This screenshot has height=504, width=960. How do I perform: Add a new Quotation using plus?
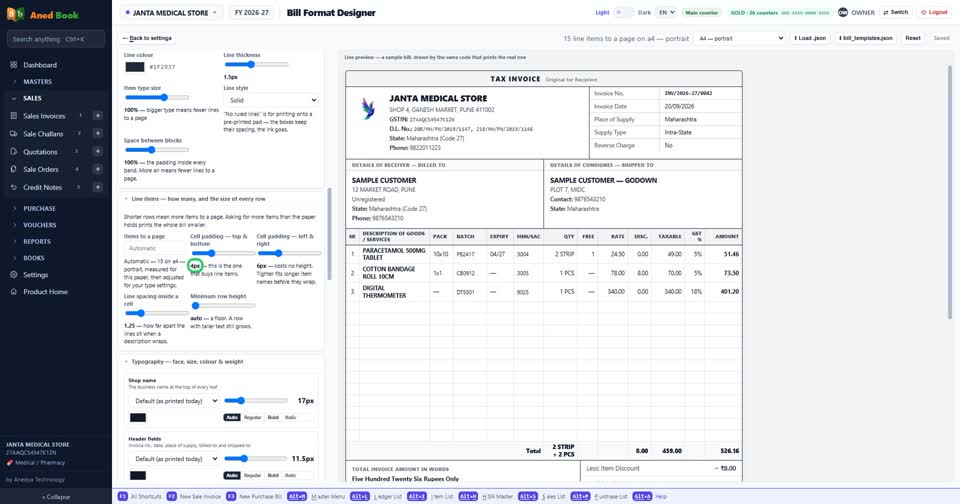pyautogui.click(x=97, y=151)
